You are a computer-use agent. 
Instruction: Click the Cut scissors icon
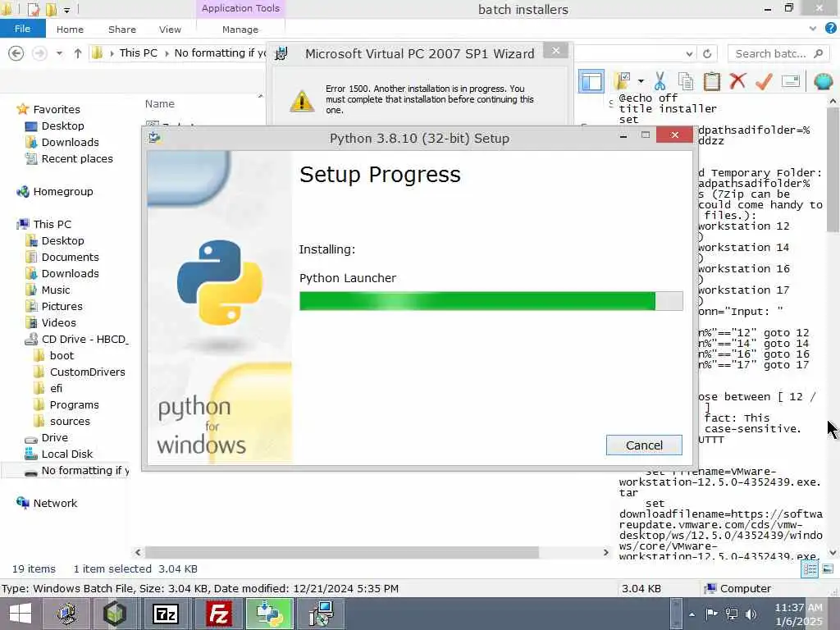point(660,81)
